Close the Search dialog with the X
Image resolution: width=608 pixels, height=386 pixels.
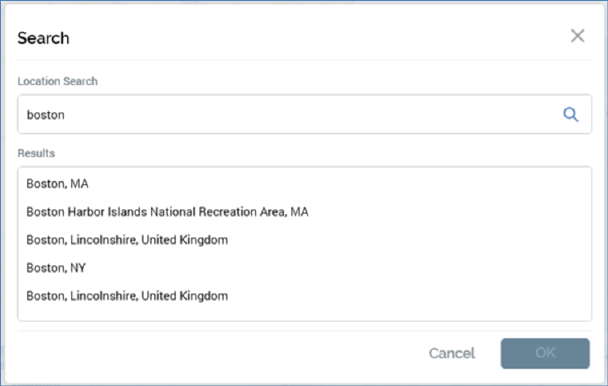577,36
